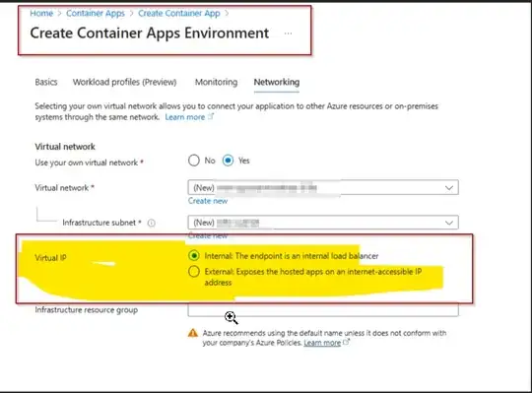Click the Infrastructure resource group label
This screenshot has width=532, height=393.
tap(86, 310)
